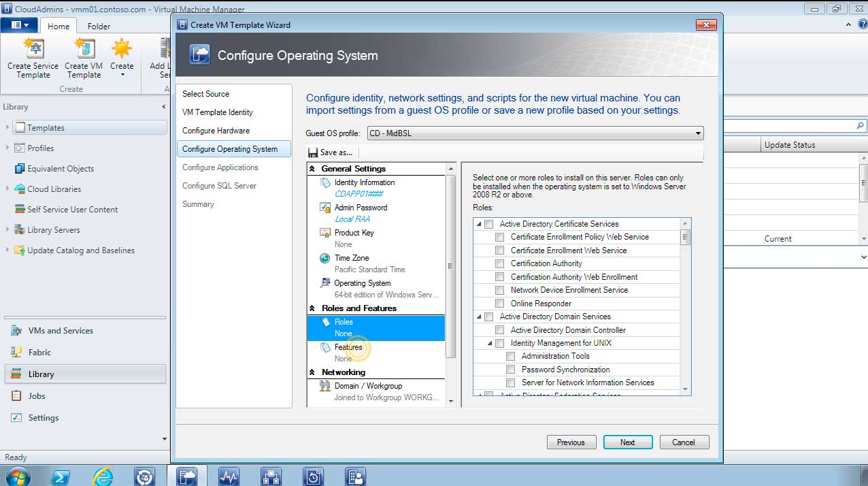Collapse the Roles and Features section
Screen dimensions: 868x486
click(x=313, y=308)
